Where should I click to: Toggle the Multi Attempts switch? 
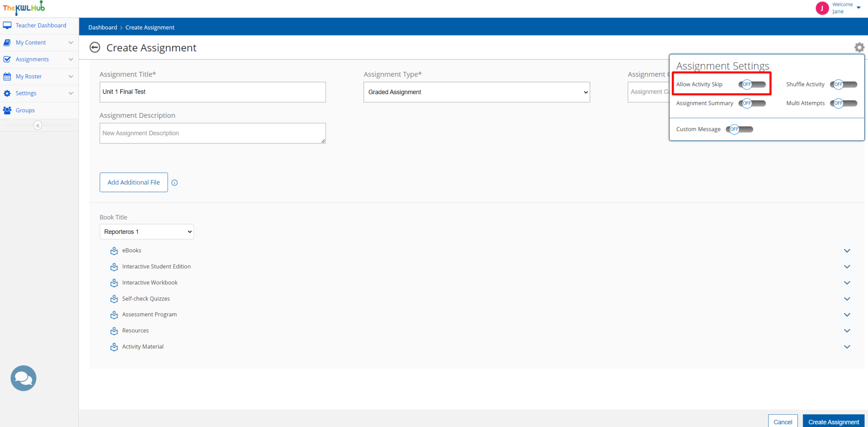pos(843,103)
